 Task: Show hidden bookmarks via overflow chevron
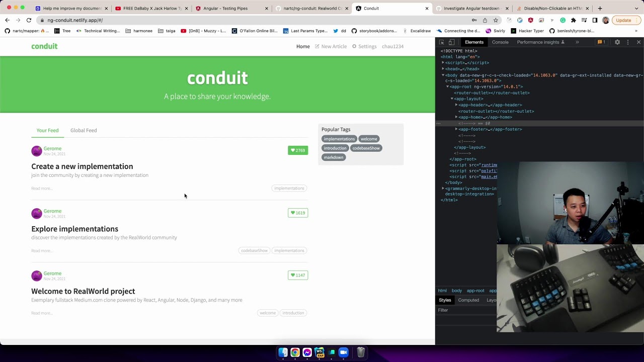636,31
